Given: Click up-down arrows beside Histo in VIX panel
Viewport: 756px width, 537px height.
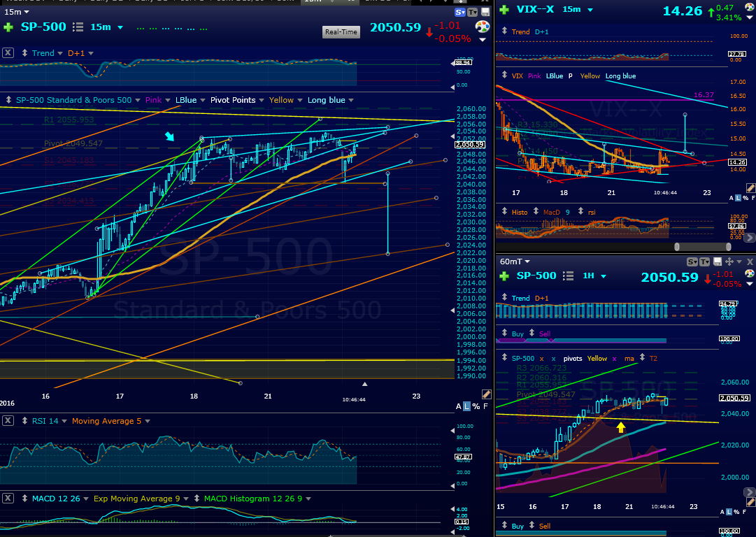Looking at the screenshot, I should 504,212.
